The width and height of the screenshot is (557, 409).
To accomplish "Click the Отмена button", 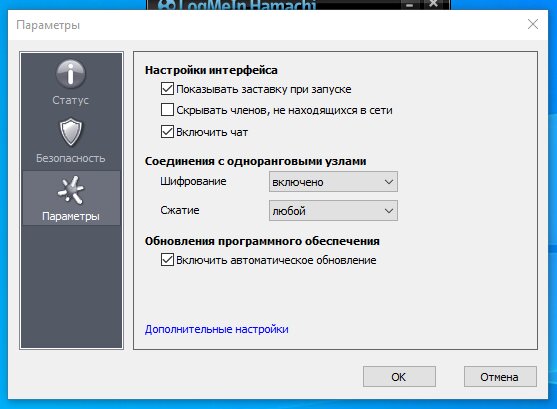I will [x=500, y=377].
